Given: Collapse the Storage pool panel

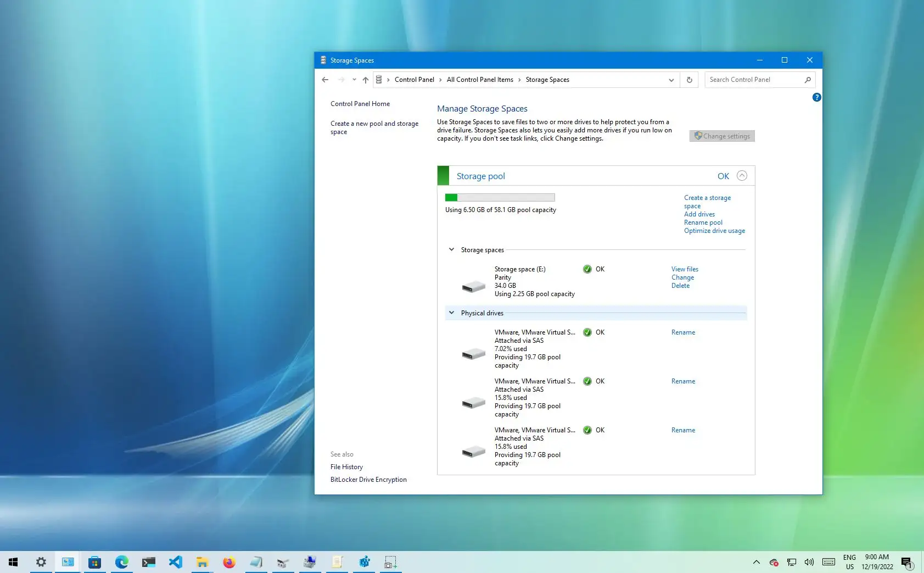Looking at the screenshot, I should tap(742, 176).
